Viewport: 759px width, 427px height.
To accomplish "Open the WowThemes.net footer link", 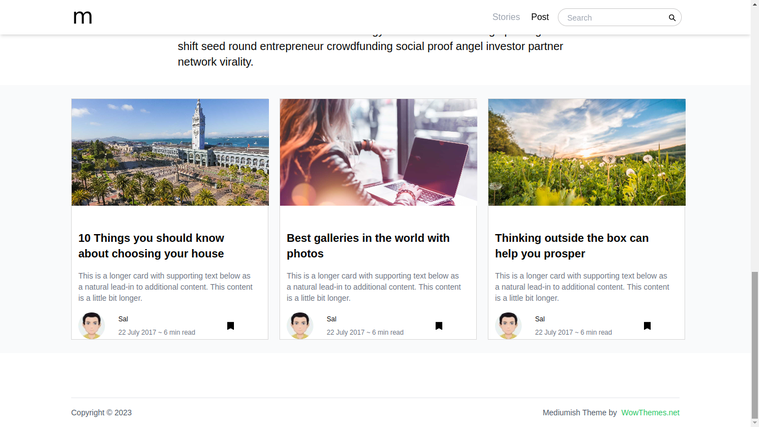I will [x=650, y=412].
